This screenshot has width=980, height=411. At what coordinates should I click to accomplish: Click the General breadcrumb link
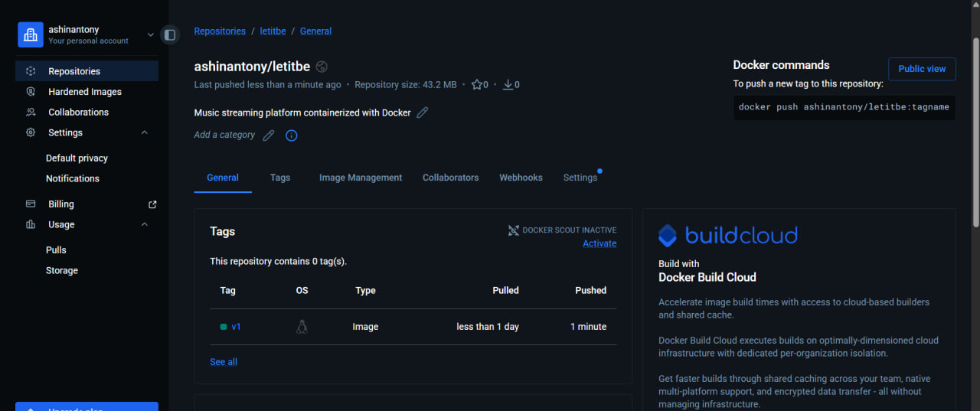coord(315,31)
